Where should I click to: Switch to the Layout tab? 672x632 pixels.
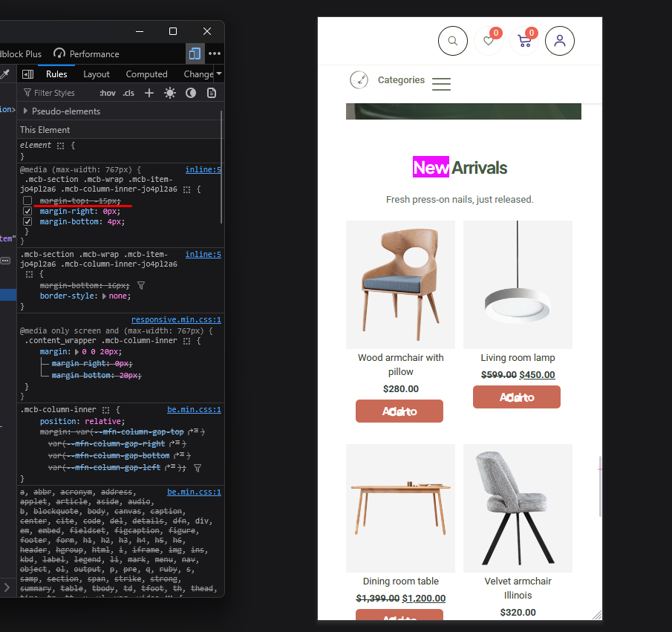click(97, 74)
